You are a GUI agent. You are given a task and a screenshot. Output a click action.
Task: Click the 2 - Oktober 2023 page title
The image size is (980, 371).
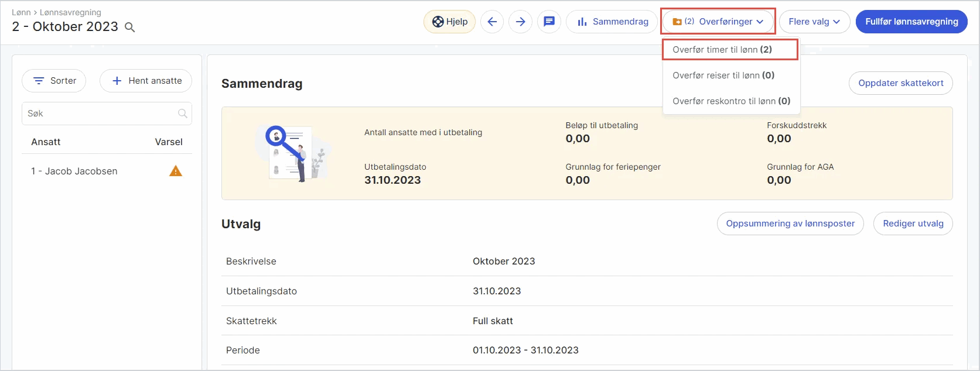(65, 27)
